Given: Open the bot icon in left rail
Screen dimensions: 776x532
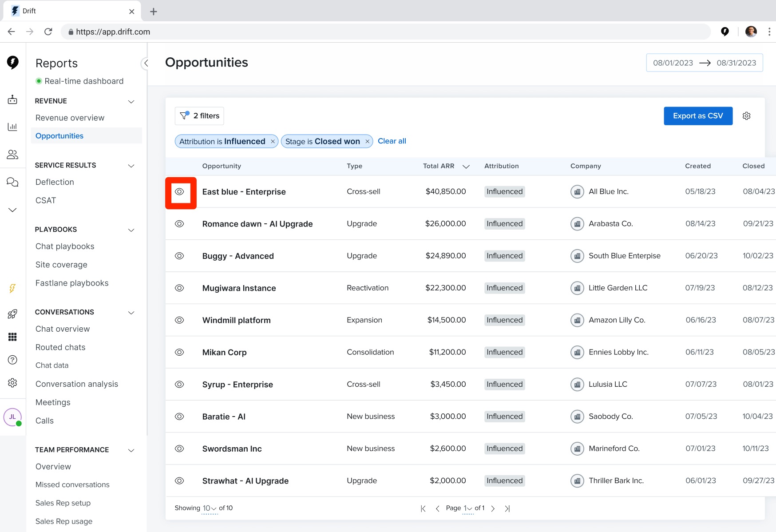Looking at the screenshot, I should [12, 99].
